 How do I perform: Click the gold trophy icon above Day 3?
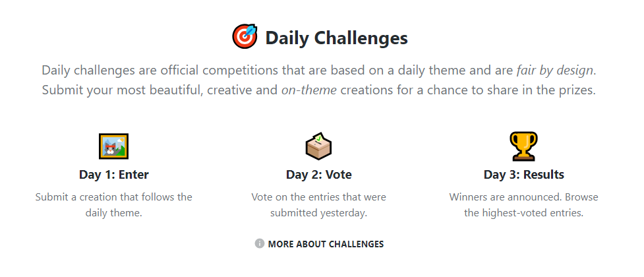click(523, 146)
